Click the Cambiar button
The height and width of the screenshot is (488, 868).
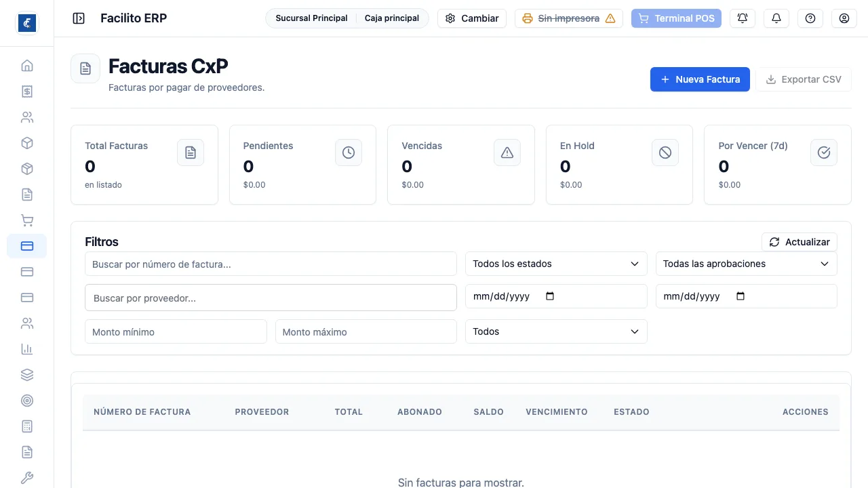[472, 18]
